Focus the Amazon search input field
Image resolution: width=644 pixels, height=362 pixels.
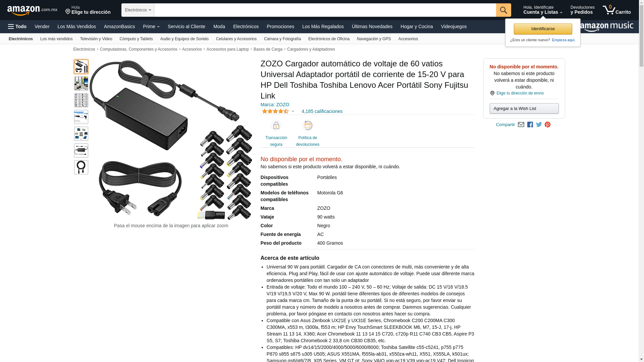(325, 10)
